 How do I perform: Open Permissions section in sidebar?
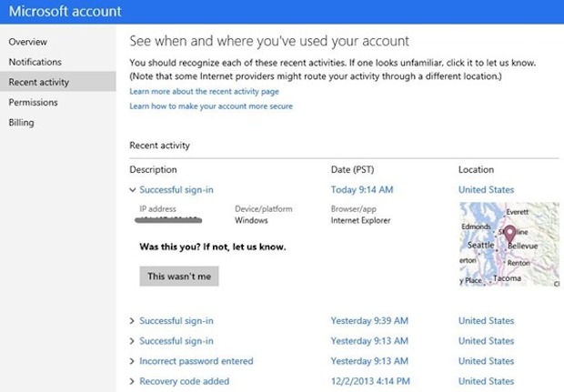point(34,102)
